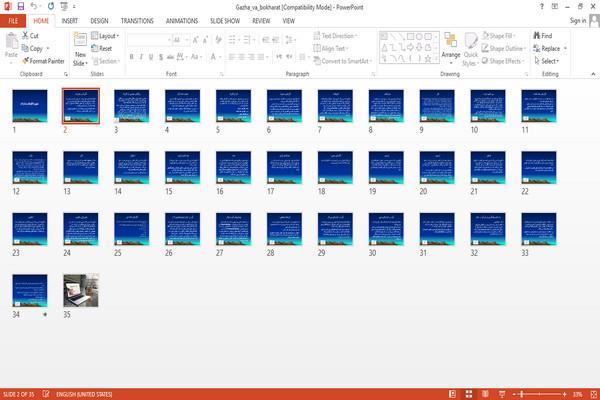The height and width of the screenshot is (400, 600).
Task: Click the Replace button
Action: point(546,48)
